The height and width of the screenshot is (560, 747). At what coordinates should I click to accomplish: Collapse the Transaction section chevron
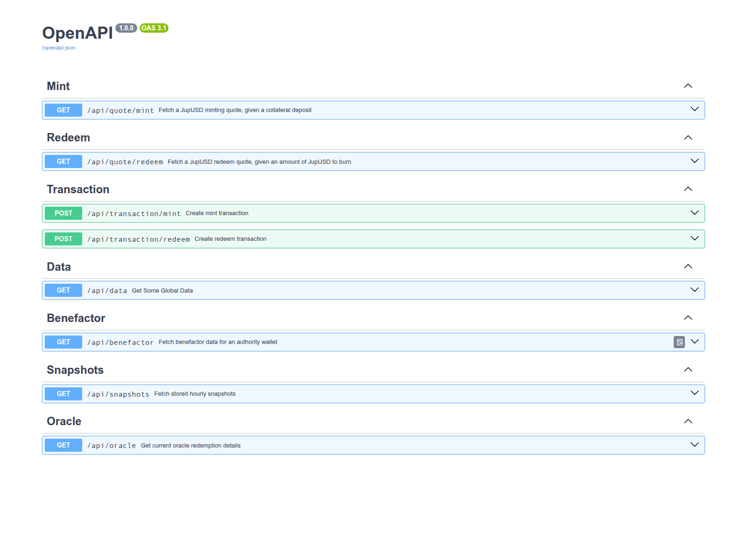pos(688,189)
